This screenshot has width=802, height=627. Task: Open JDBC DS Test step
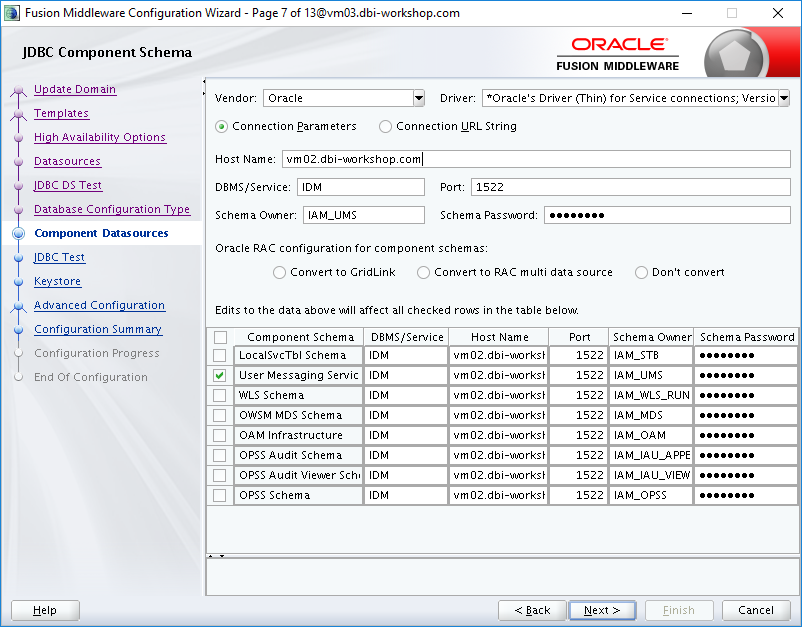coord(68,186)
